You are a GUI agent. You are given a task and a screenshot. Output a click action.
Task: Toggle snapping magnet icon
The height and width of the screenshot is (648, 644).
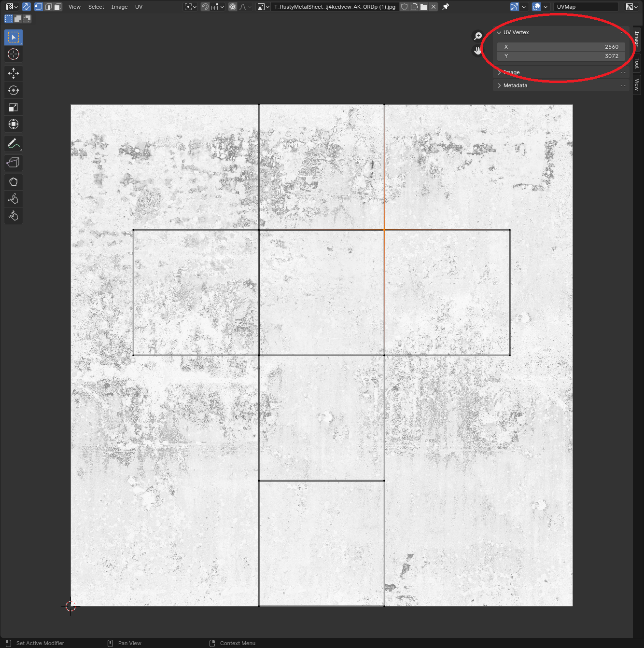pyautogui.click(x=205, y=7)
